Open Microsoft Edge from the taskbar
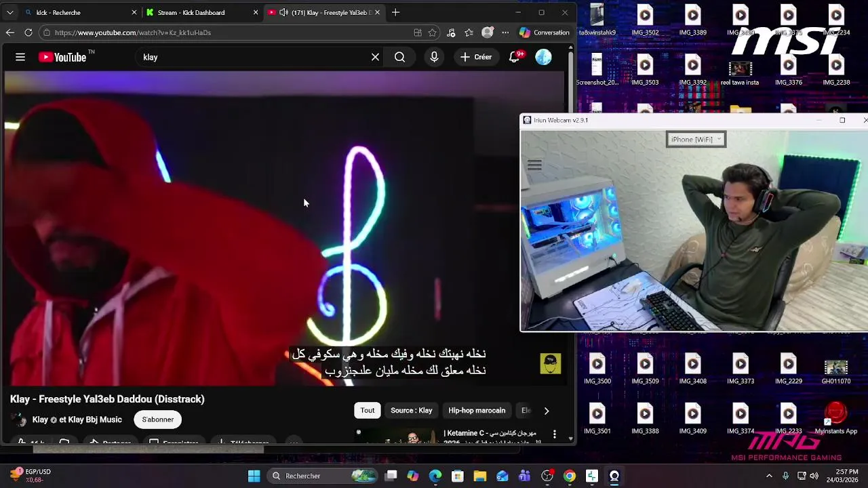 point(435,476)
